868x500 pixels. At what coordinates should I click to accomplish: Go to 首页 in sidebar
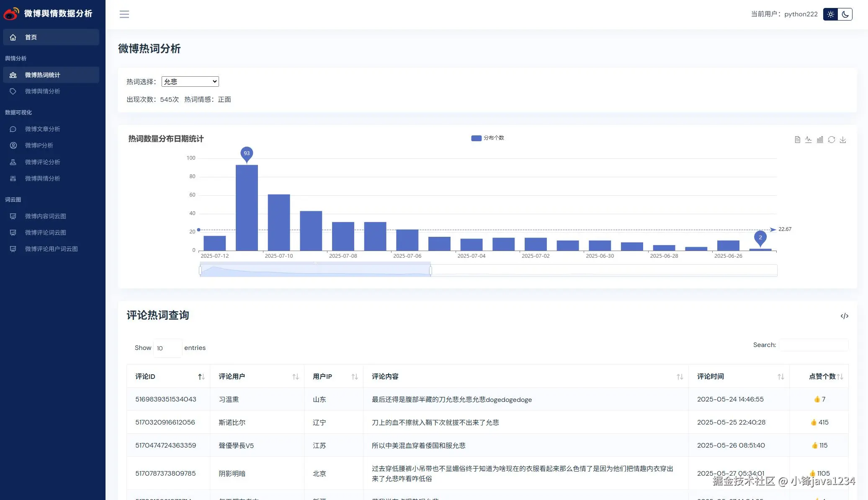pos(31,37)
